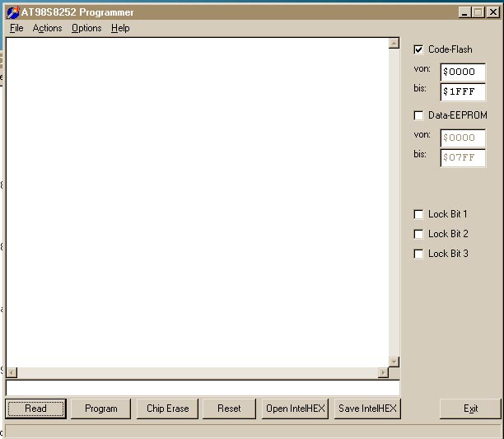The height and width of the screenshot is (439, 504).
Task: Open the Actions menu
Action: (x=47, y=28)
